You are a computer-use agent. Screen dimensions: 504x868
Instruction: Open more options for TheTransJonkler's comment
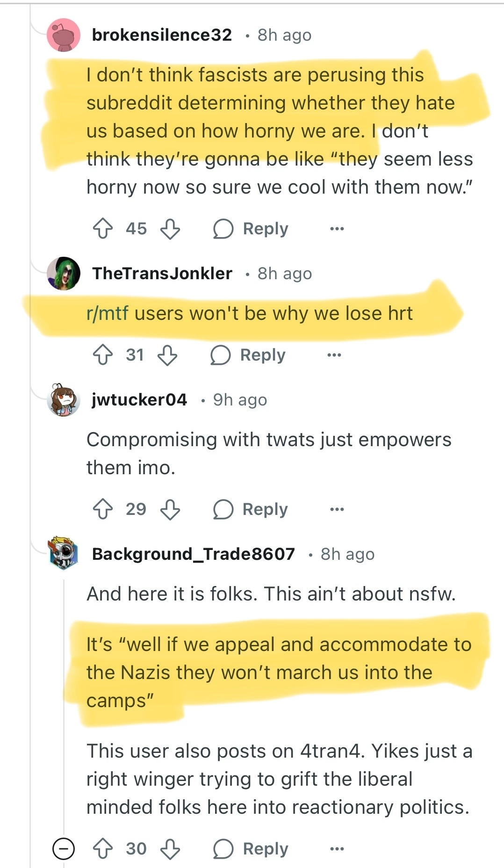(x=334, y=355)
